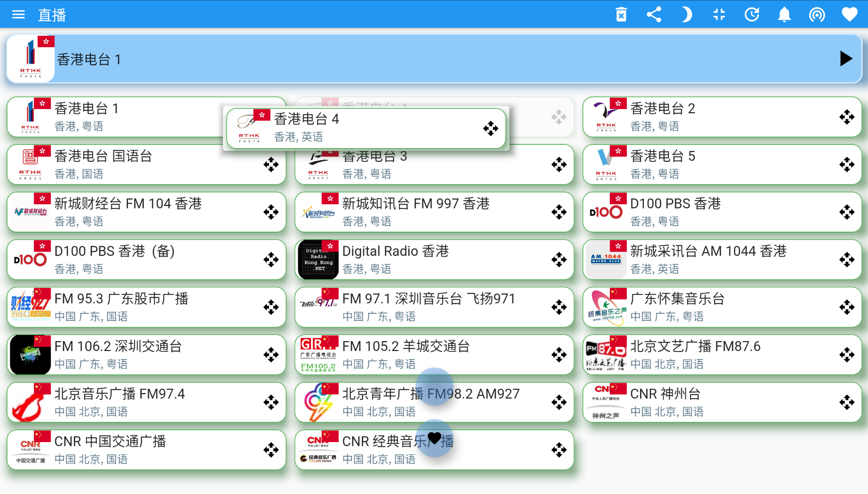This screenshot has height=494, width=868.
Task: Tap the collapse view icon in the top bar
Action: pos(719,15)
